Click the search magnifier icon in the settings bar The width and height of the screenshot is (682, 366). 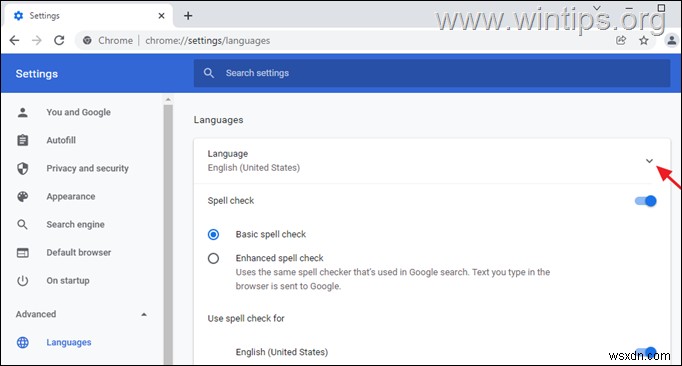[209, 73]
